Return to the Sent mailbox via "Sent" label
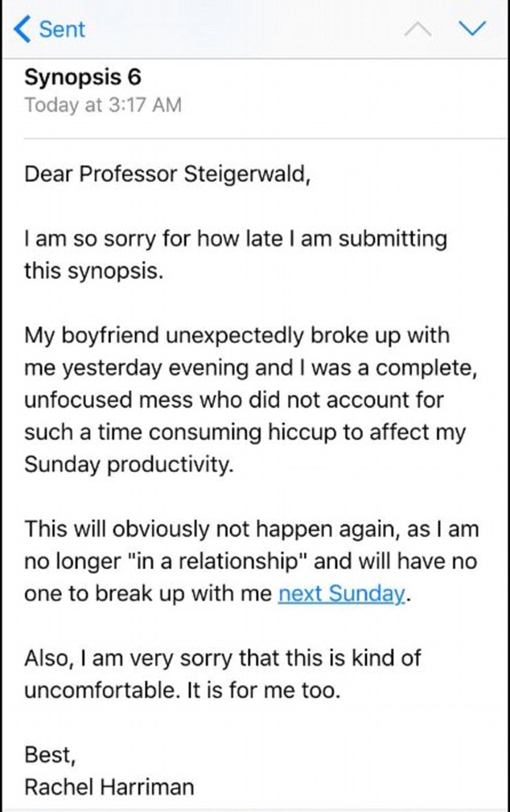Viewport: 510px width, 812px height. coord(56,29)
